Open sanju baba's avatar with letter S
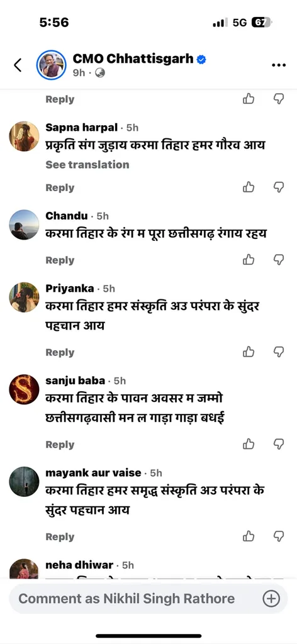This screenshot has width=297, height=644. click(24, 389)
